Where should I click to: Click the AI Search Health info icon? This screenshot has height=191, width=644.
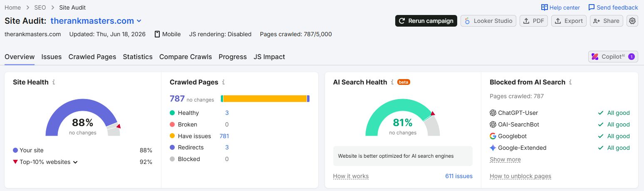[392, 82]
